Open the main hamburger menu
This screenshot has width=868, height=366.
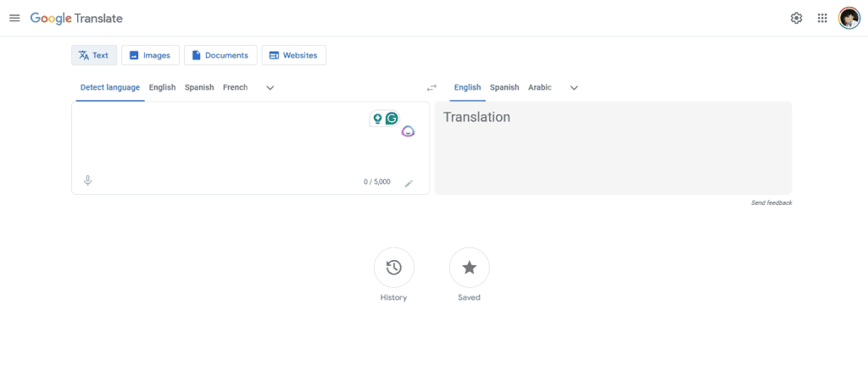(x=15, y=19)
